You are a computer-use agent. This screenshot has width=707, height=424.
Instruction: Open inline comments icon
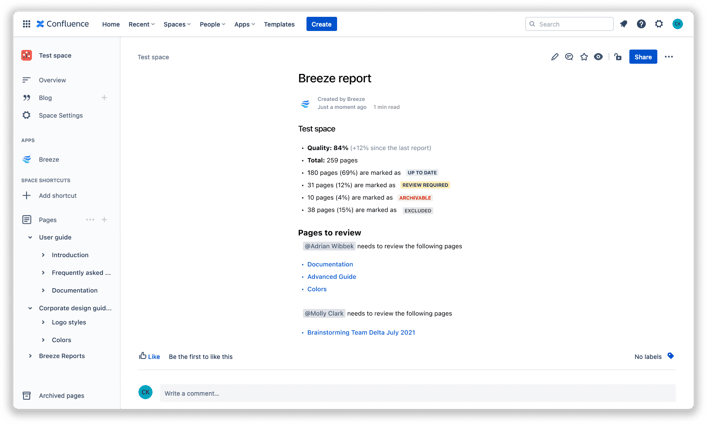tap(569, 57)
